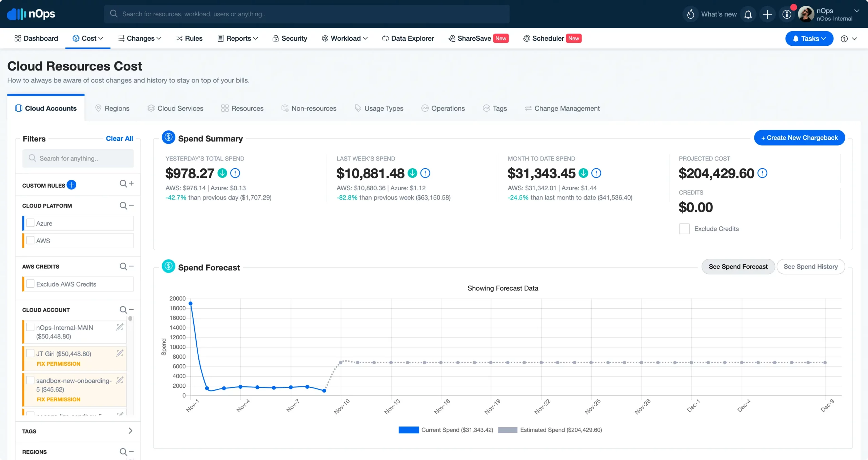This screenshot has height=460, width=868.
Task: Open Data Explorer nav item
Action: [x=408, y=38]
